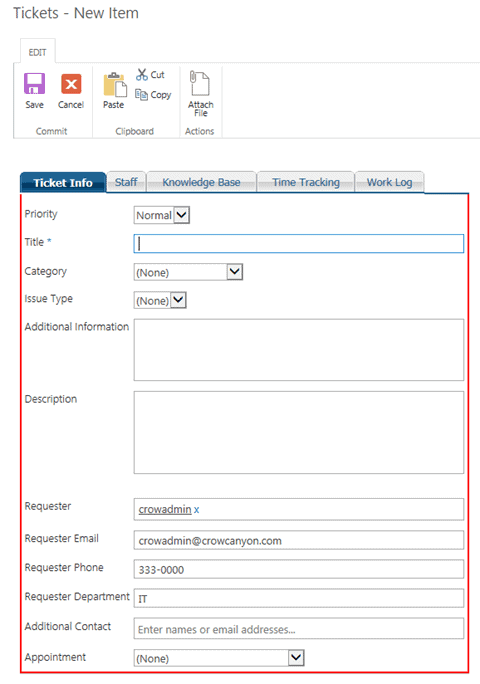Click the Description text area

coord(299,432)
